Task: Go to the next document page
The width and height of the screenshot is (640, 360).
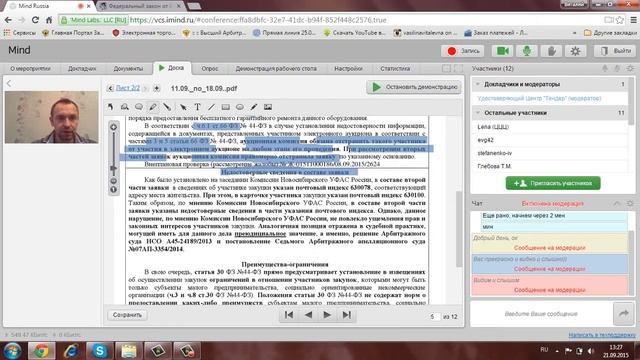Action: (x=327, y=315)
